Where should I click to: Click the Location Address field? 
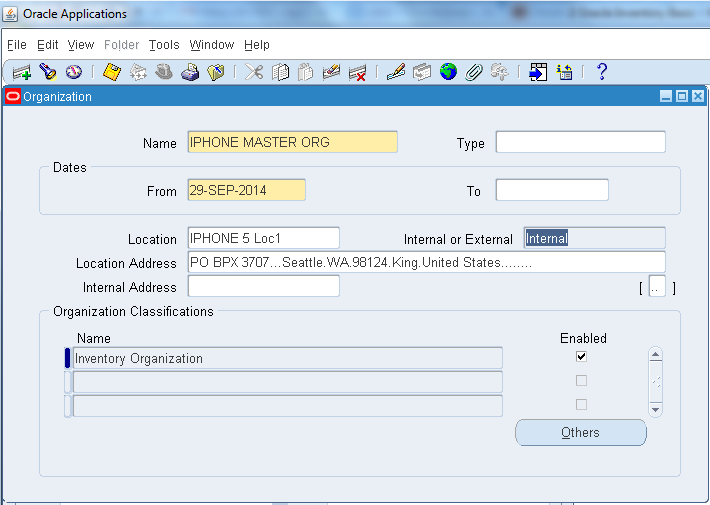[x=427, y=262]
